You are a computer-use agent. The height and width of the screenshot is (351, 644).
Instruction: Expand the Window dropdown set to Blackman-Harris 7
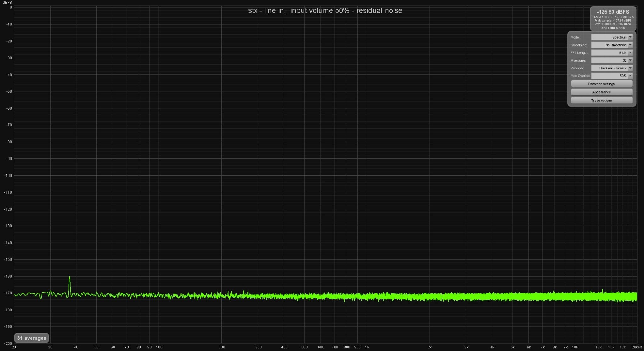(x=612, y=68)
